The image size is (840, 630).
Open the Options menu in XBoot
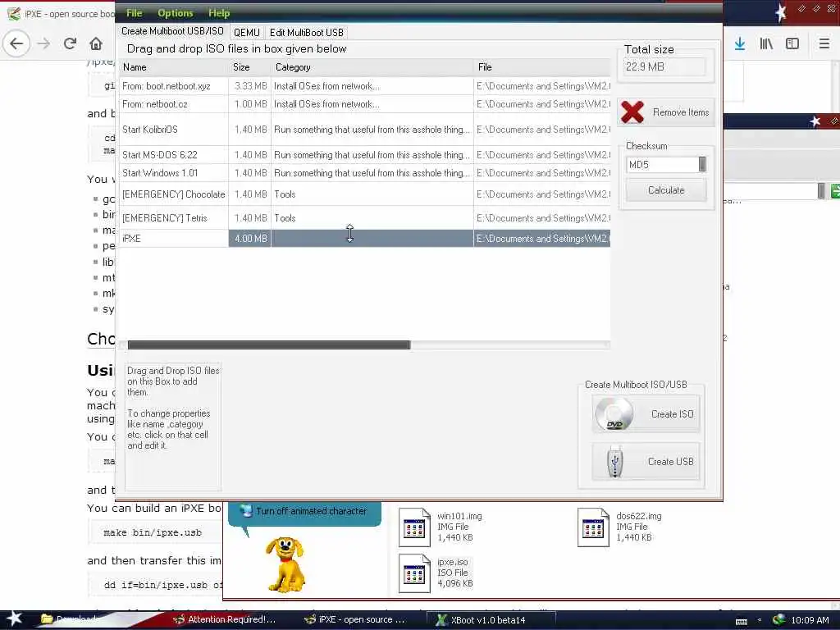click(x=176, y=13)
